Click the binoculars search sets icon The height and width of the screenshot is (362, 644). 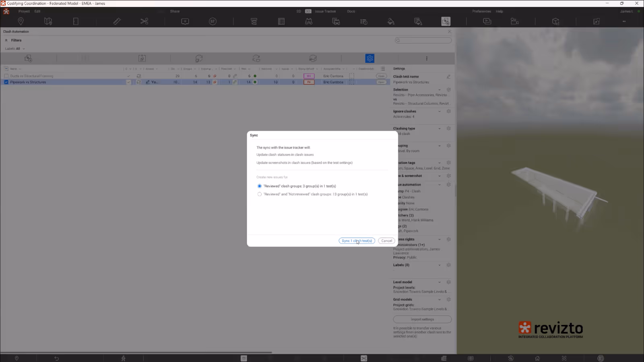[309, 21]
